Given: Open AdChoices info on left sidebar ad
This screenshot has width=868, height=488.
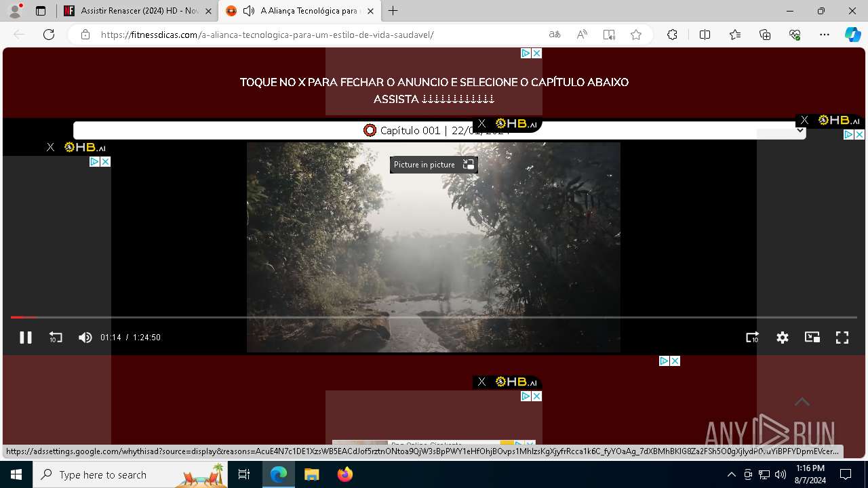Looking at the screenshot, I should tap(94, 161).
